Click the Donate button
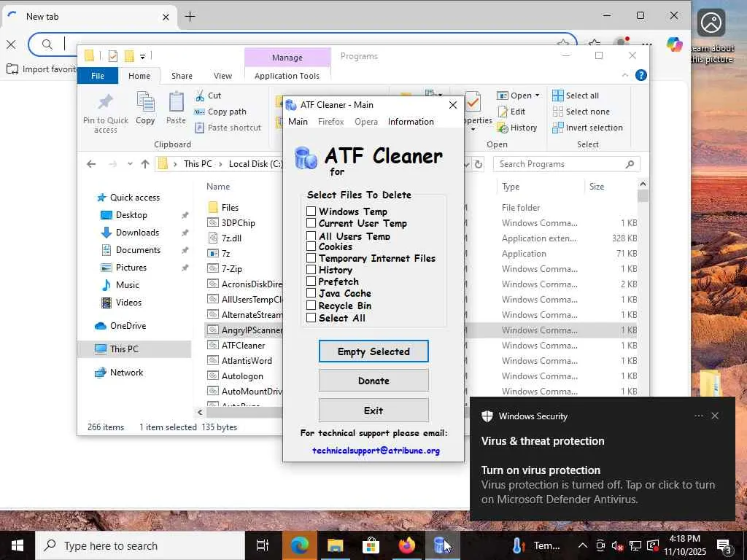747x560 pixels. 373,381
